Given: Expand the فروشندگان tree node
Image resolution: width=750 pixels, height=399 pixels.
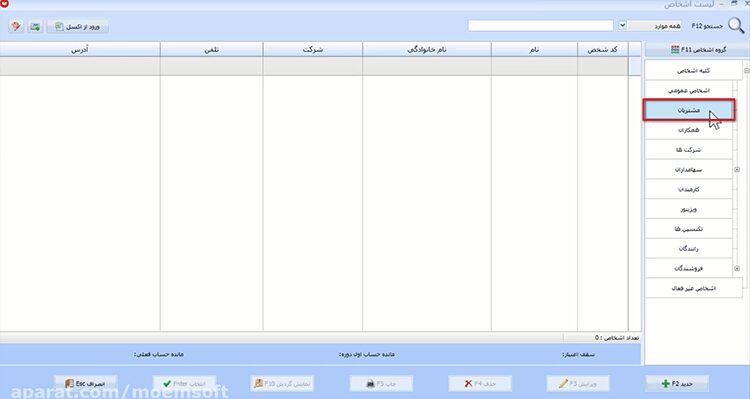Looking at the screenshot, I should 737,268.
